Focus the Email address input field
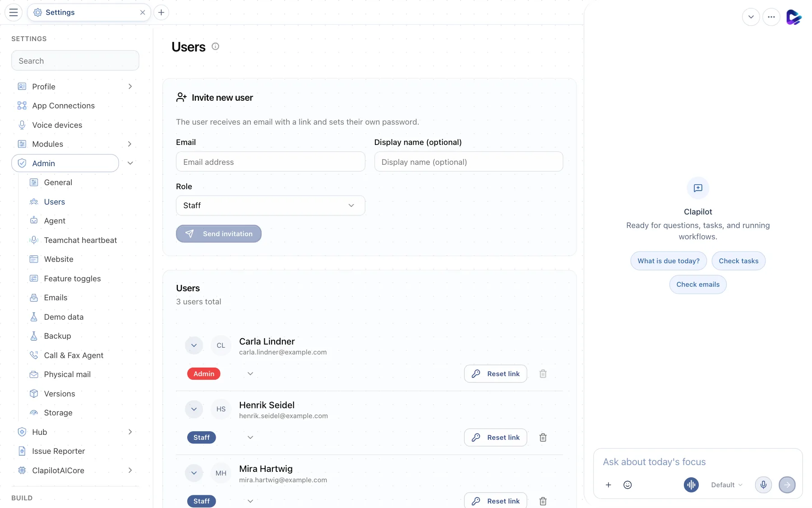The image size is (812, 508). (270, 162)
